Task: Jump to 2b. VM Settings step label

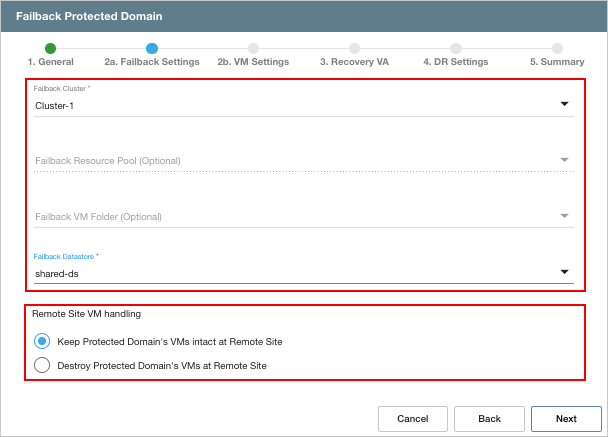Action: point(253,62)
